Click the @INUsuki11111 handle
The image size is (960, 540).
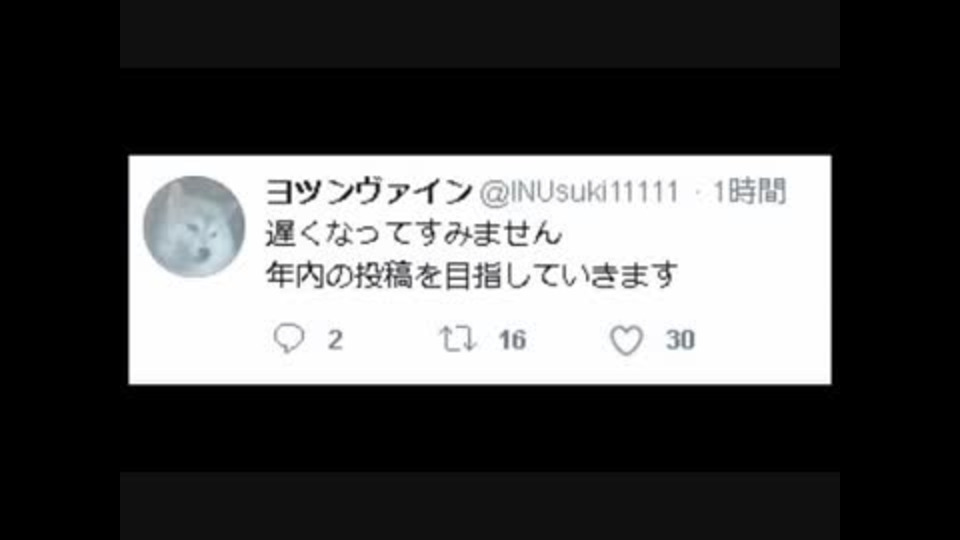tap(580, 192)
